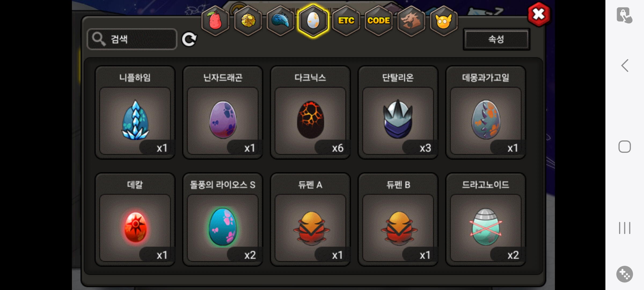This screenshot has height=290, width=644.
Task: Click the refresh arrow beside search
Action: 189,39
